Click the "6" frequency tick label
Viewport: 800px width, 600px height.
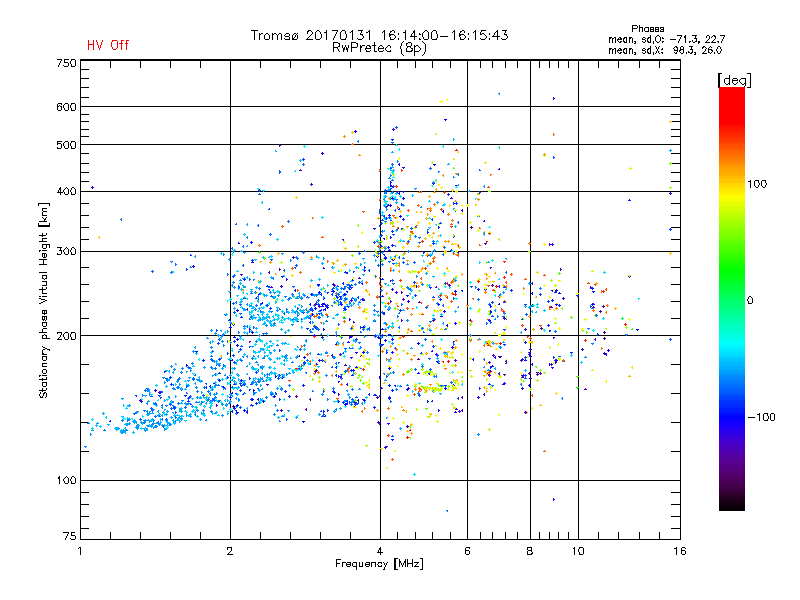coord(467,551)
